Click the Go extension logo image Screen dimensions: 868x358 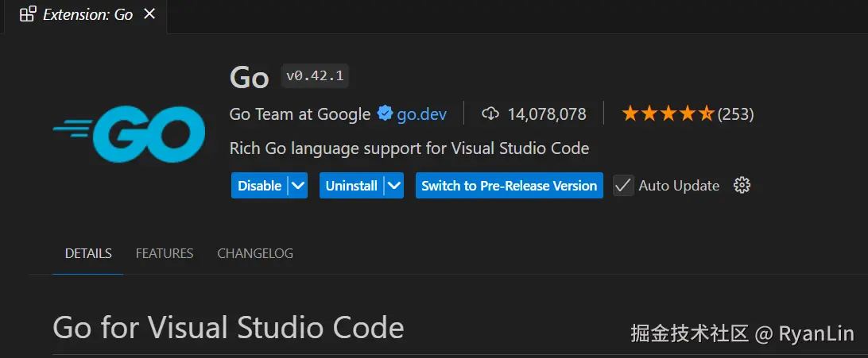(x=129, y=134)
